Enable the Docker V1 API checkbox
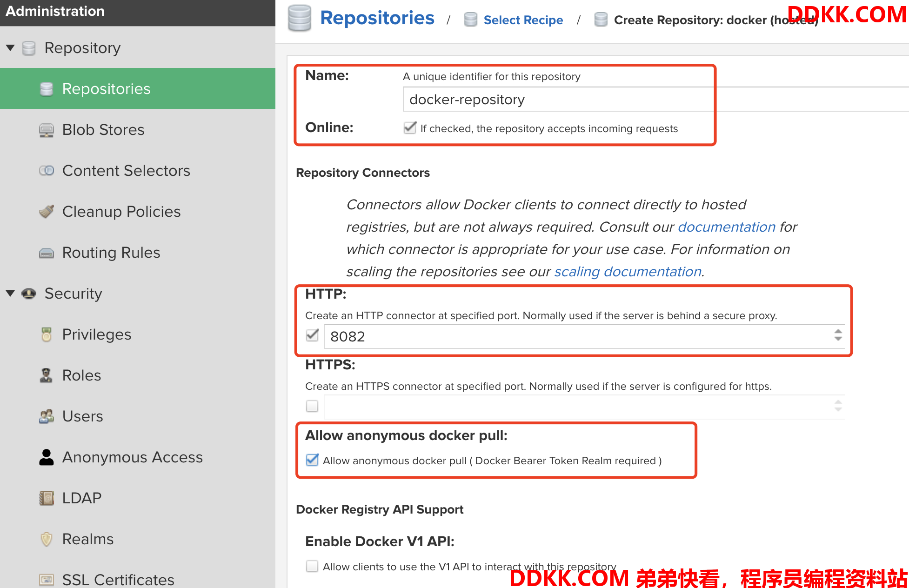 (312, 566)
